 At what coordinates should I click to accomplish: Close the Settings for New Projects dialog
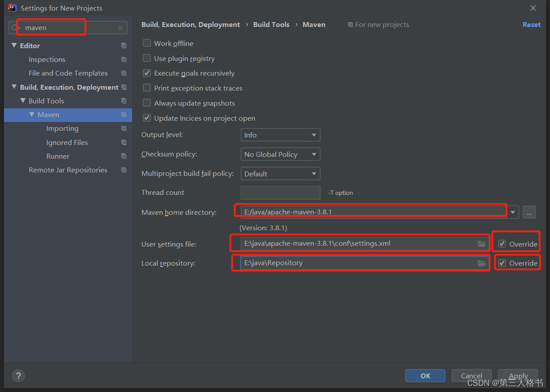point(533,8)
